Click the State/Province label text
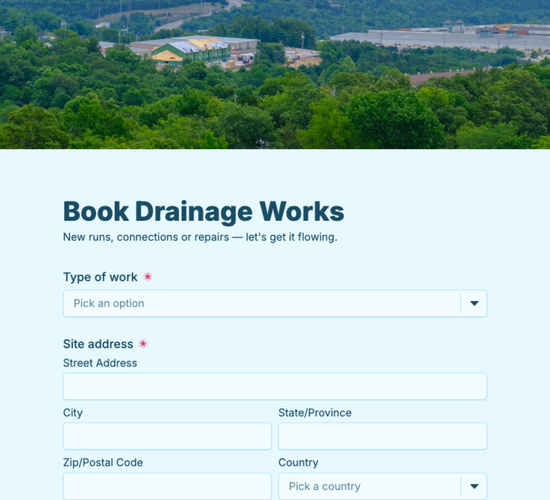The image size is (550, 500). click(x=315, y=413)
